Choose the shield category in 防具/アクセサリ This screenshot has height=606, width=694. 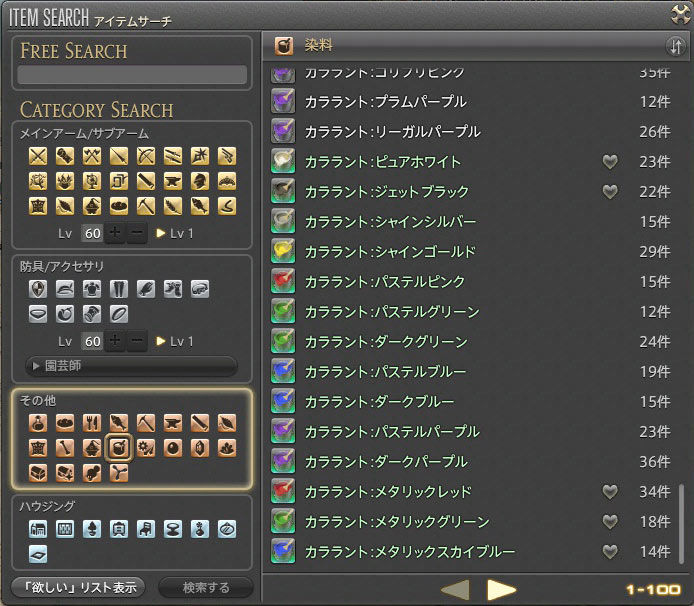coord(38,289)
